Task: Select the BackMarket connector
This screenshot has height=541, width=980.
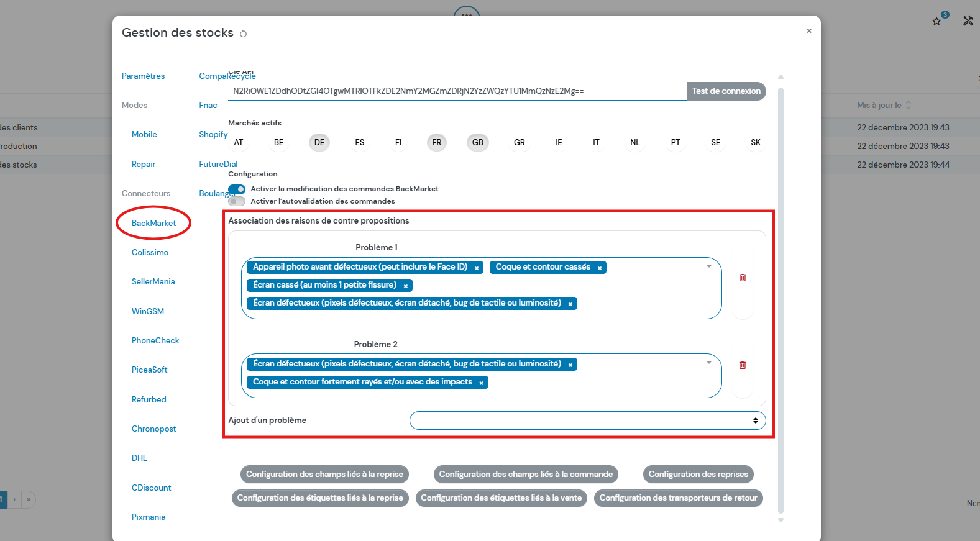Action: 154,223
